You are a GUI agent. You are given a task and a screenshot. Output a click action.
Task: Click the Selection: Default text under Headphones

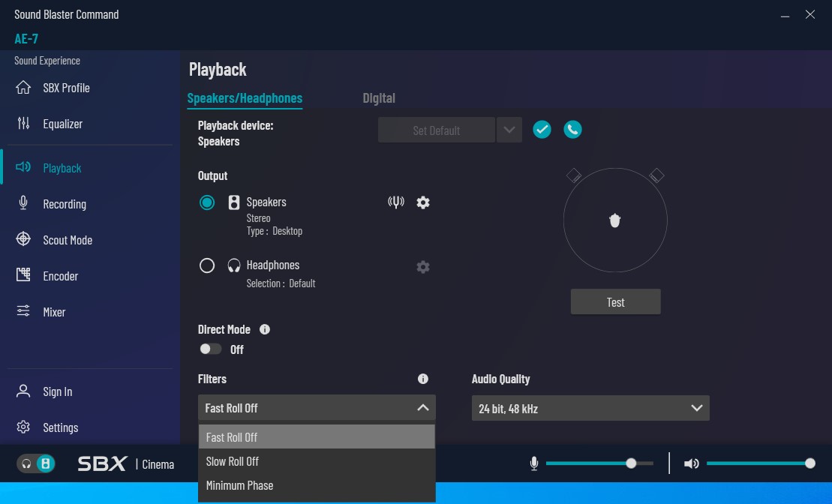point(281,283)
